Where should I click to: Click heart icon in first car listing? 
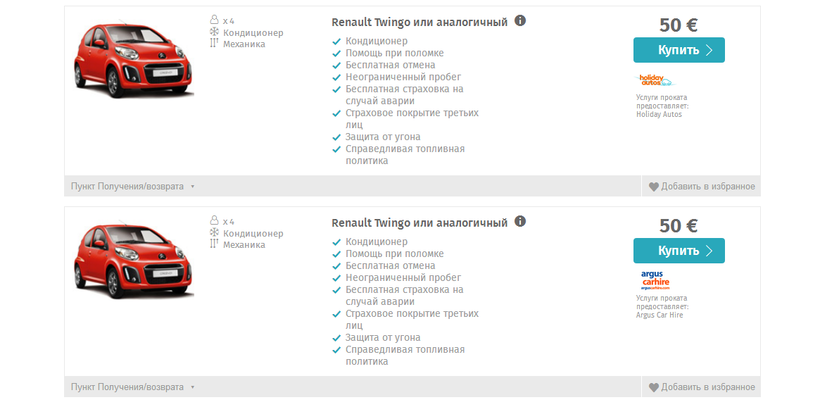[x=653, y=187]
